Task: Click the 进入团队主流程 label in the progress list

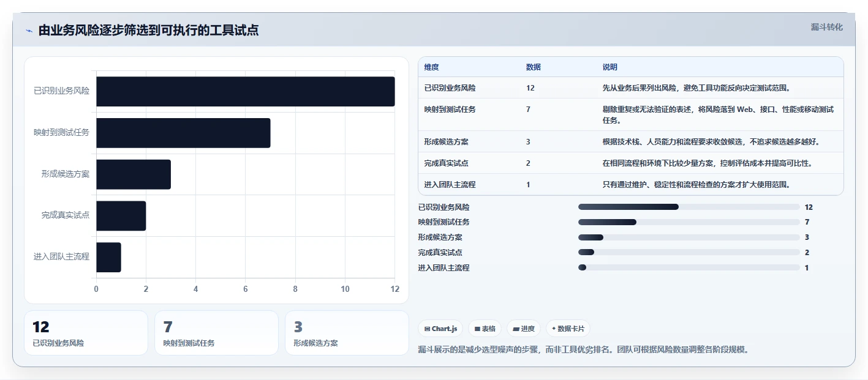Action: [x=444, y=268]
